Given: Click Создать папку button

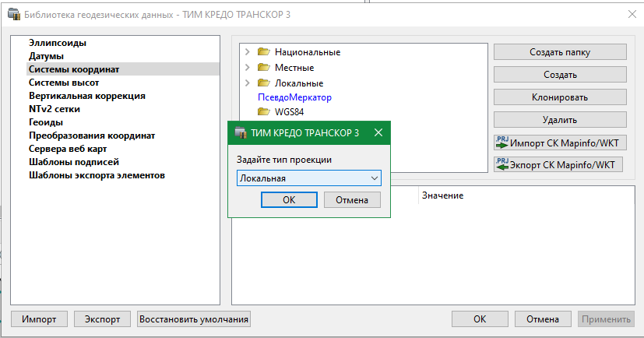Looking at the screenshot, I should [x=560, y=52].
